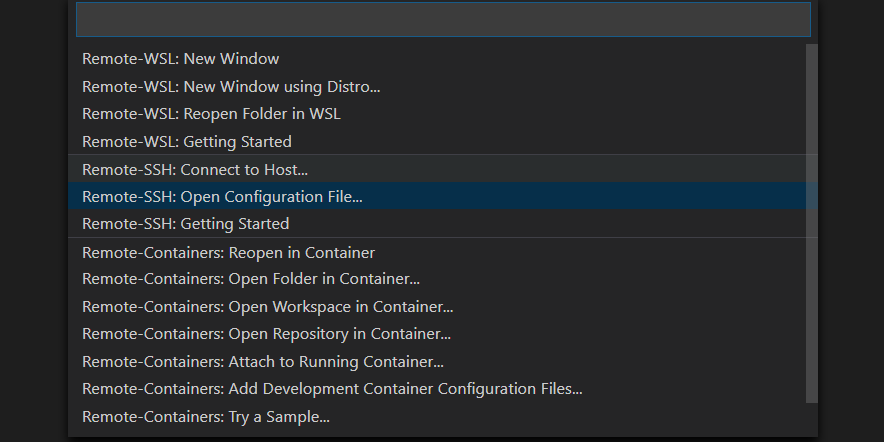This screenshot has height=442, width=884.
Task: Choose Remote-Containers: Reopen in Container
Action: coord(443,252)
